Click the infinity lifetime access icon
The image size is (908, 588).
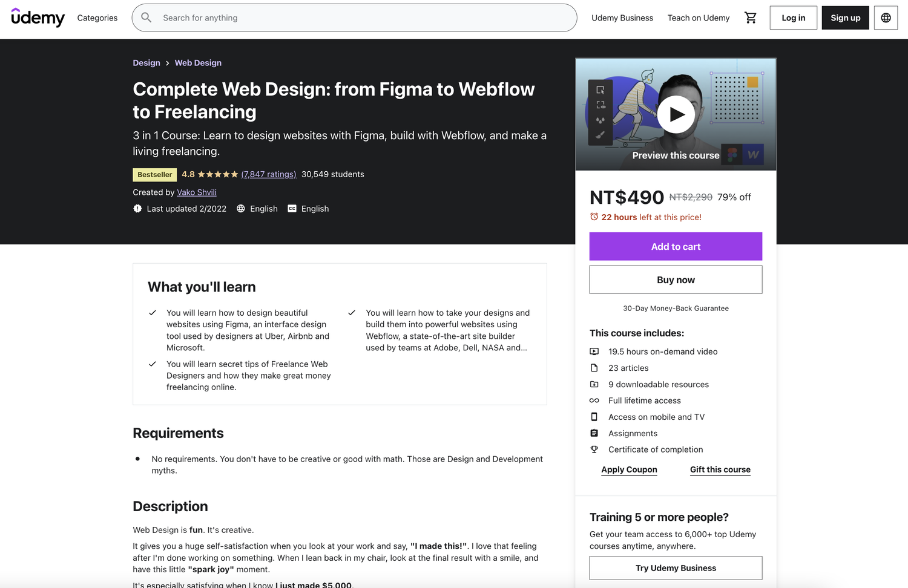(x=594, y=400)
